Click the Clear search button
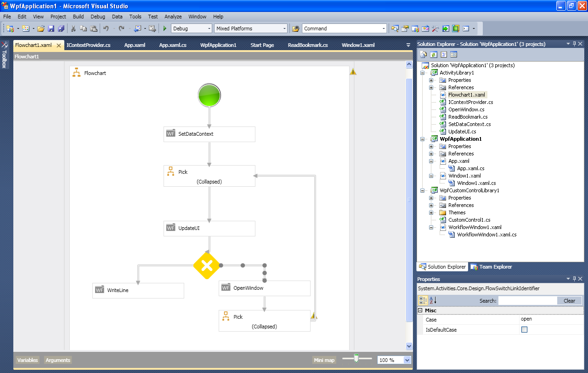The width and height of the screenshot is (588, 373). click(x=569, y=301)
